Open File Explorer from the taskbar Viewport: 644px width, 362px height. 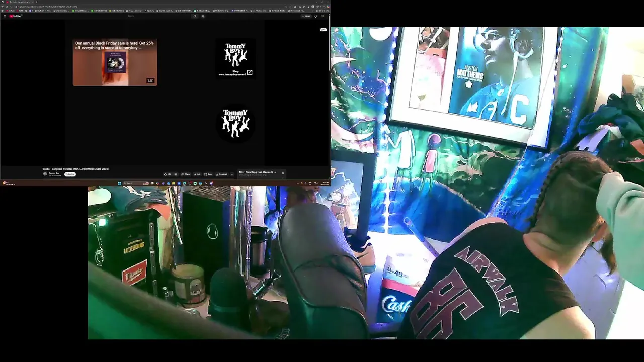coord(174,183)
